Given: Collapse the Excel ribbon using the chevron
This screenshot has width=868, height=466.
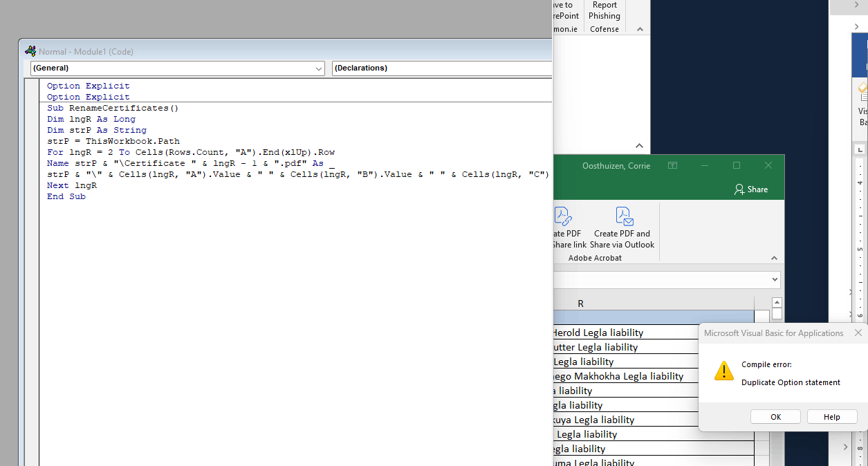Looking at the screenshot, I should pyautogui.click(x=774, y=258).
